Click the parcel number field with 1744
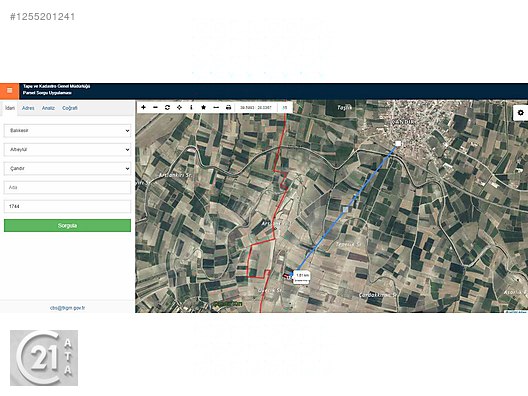 [67, 206]
